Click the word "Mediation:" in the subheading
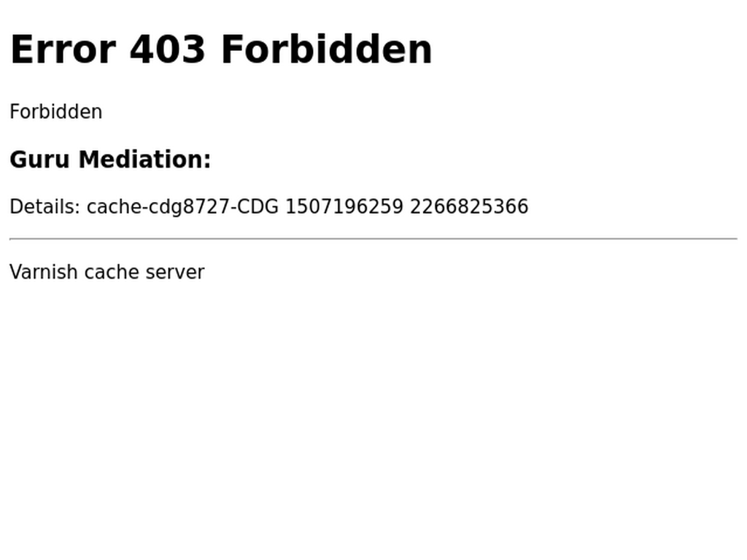The height and width of the screenshot is (560, 747). (145, 159)
